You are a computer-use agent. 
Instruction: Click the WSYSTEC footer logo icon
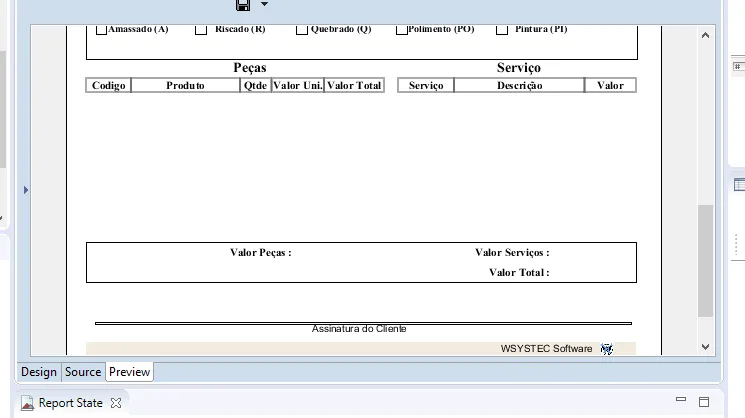click(x=607, y=349)
